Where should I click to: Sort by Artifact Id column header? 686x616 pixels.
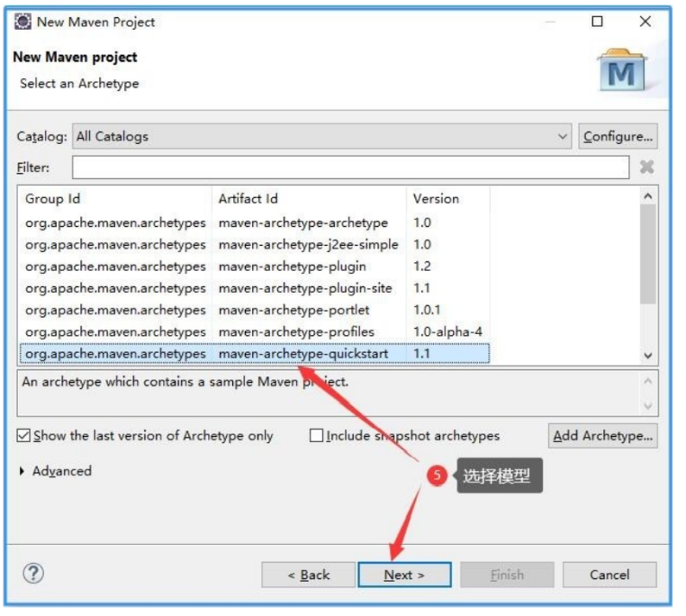tap(309, 199)
